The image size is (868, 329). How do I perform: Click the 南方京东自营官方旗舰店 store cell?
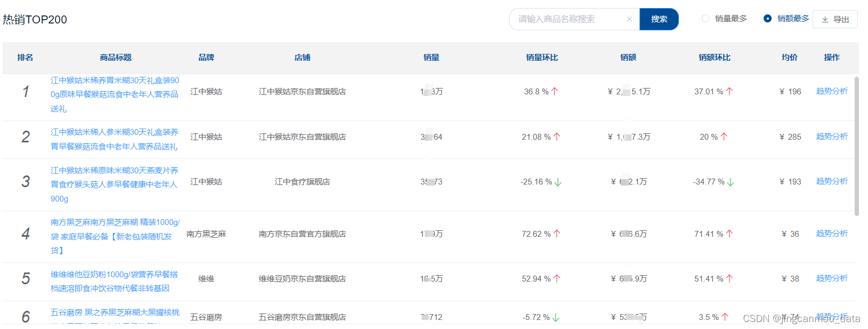point(302,234)
